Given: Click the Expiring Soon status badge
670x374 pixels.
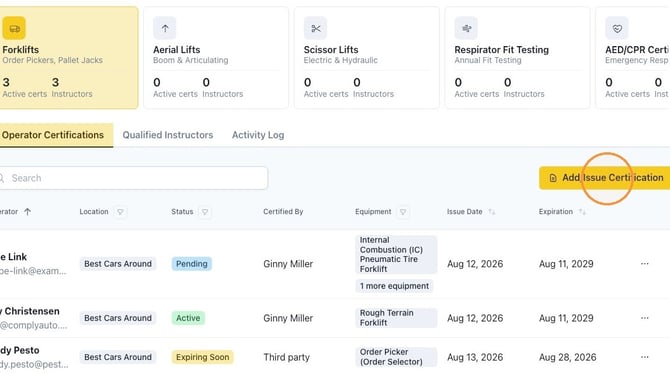Looking at the screenshot, I should click(x=203, y=357).
